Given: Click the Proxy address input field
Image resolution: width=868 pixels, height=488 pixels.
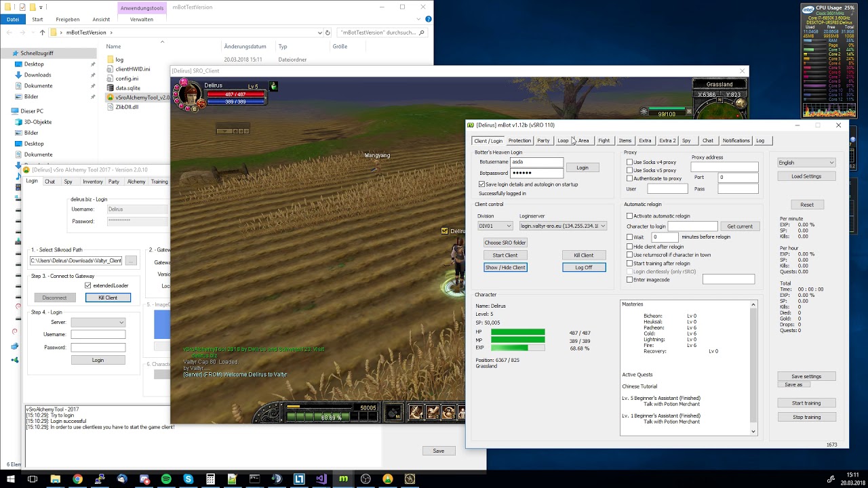Looking at the screenshot, I should (724, 167).
